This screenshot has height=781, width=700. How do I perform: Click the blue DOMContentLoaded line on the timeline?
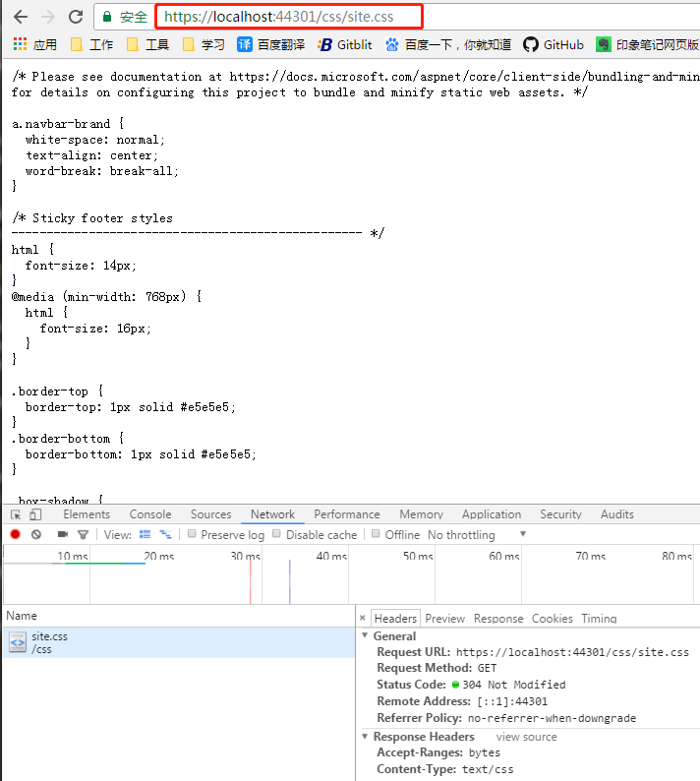coord(290,581)
